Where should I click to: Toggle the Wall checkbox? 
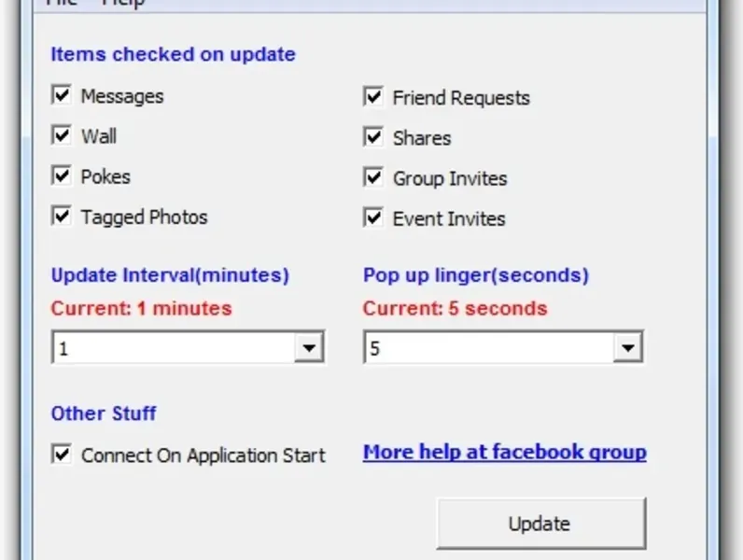[63, 135]
